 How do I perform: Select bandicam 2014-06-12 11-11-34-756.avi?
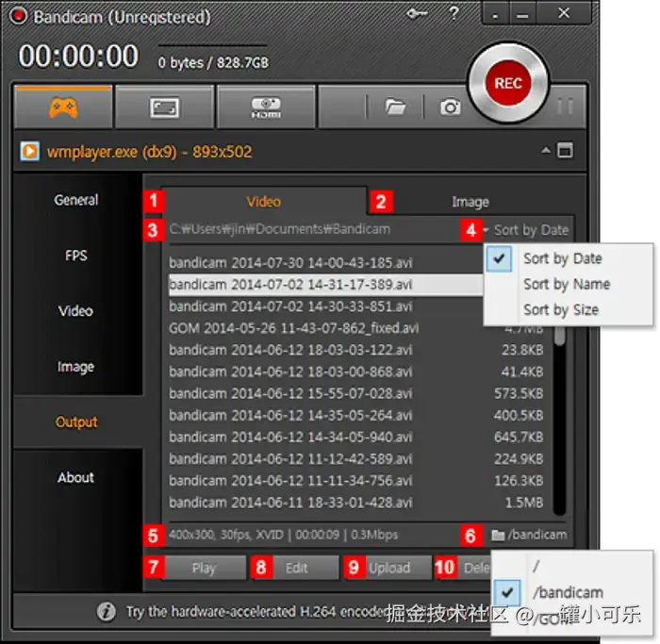tap(290, 481)
